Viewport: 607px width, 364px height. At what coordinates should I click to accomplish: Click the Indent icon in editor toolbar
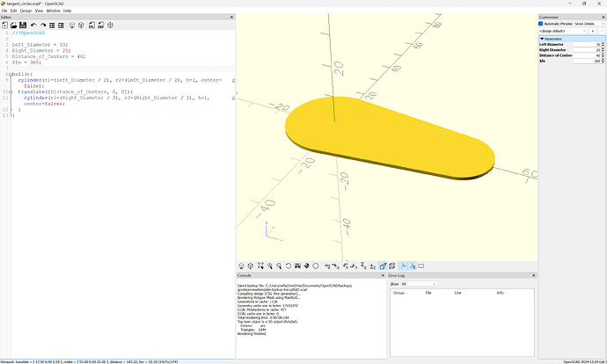click(61, 25)
